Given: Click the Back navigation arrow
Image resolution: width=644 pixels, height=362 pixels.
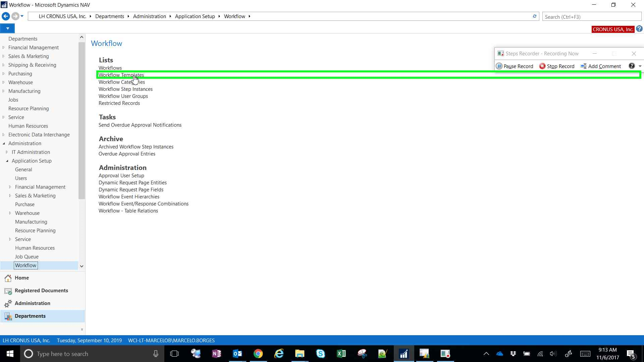Looking at the screenshot, I should 6,16.
